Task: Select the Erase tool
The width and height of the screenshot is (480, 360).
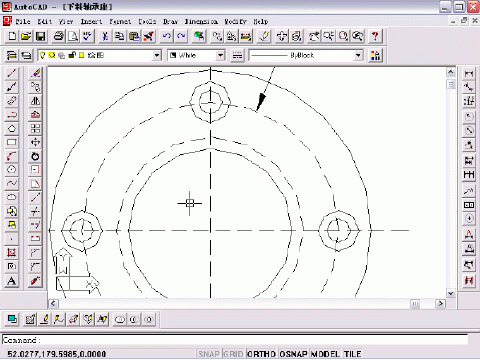Action: tap(35, 73)
